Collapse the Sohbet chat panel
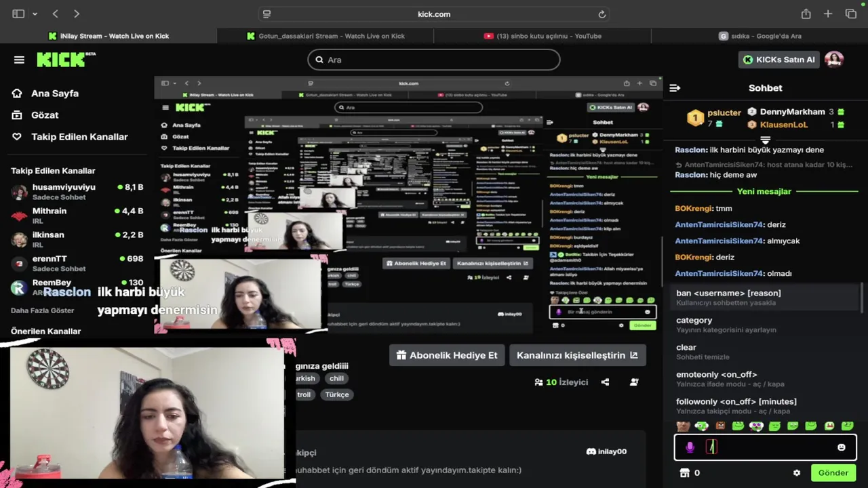The width and height of the screenshot is (868, 488). 675,88
